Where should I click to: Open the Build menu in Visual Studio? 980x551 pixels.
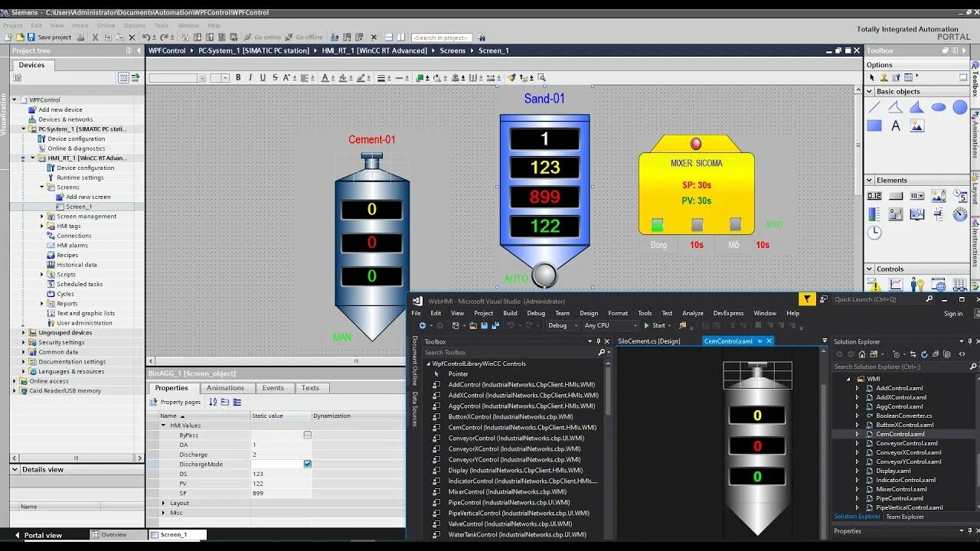(510, 313)
